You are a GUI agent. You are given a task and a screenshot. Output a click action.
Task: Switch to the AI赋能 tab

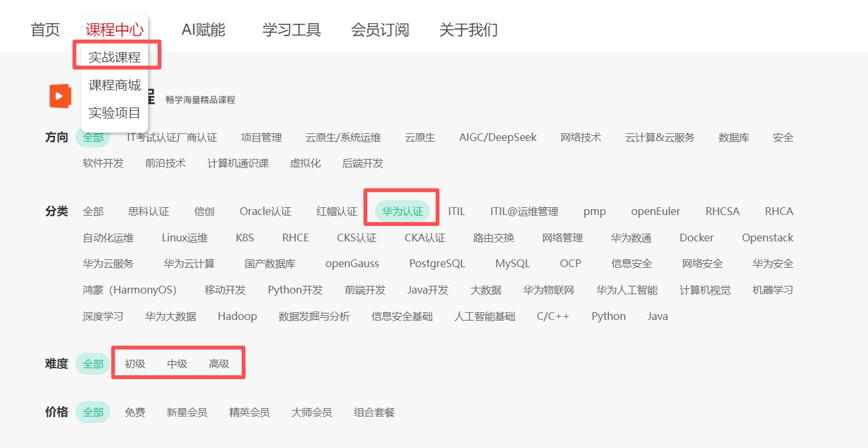(x=204, y=28)
